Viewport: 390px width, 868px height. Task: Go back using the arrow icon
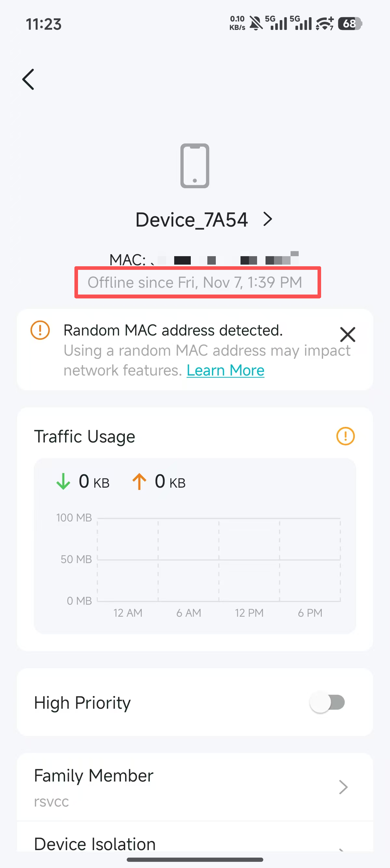(x=28, y=80)
